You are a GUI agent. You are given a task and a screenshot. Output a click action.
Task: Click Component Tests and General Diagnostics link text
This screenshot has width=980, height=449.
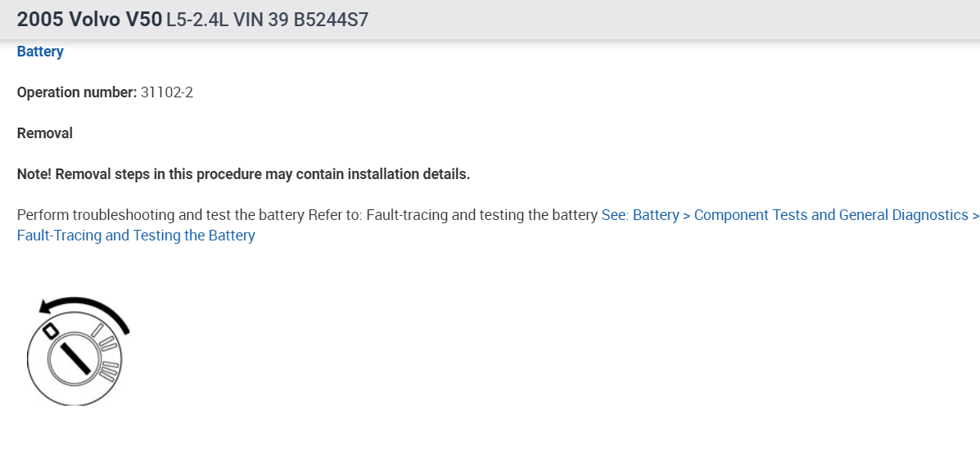831,215
